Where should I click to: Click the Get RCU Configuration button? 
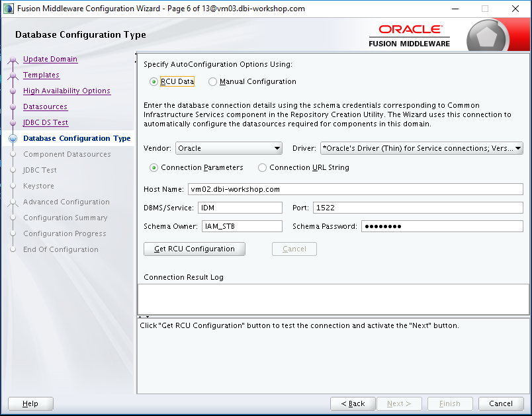pyautogui.click(x=195, y=249)
